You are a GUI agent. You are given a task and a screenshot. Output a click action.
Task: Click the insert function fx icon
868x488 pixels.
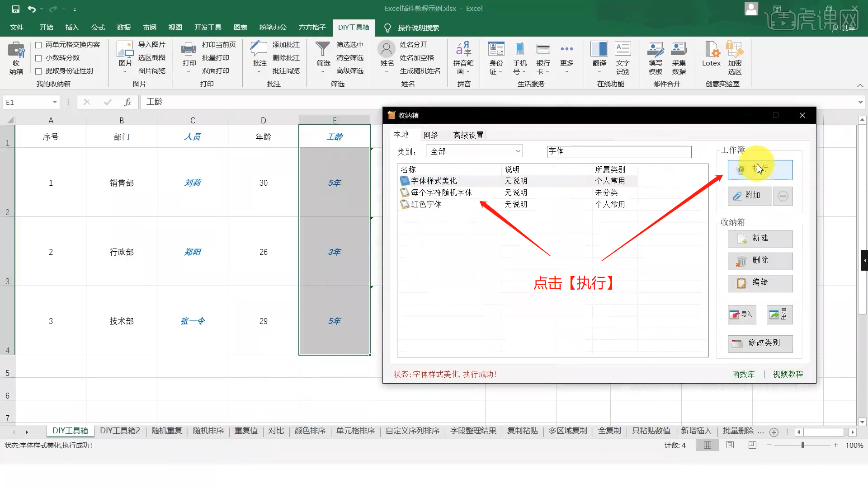point(128,102)
